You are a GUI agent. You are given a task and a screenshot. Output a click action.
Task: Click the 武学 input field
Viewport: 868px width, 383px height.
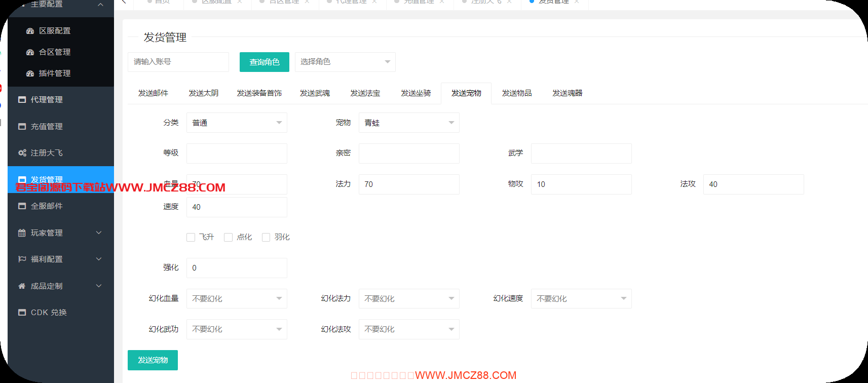click(x=581, y=154)
